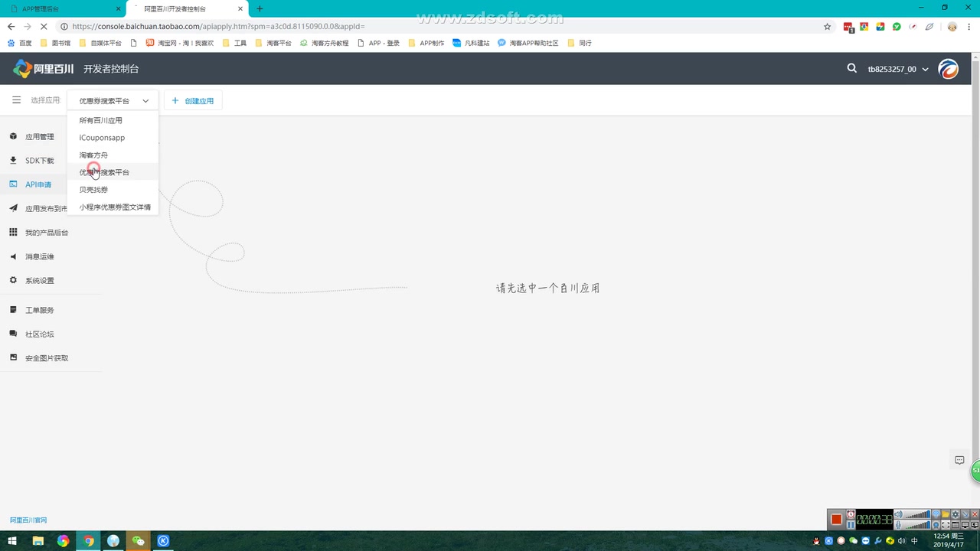Open the APP制作 bookmark folder

[426, 43]
